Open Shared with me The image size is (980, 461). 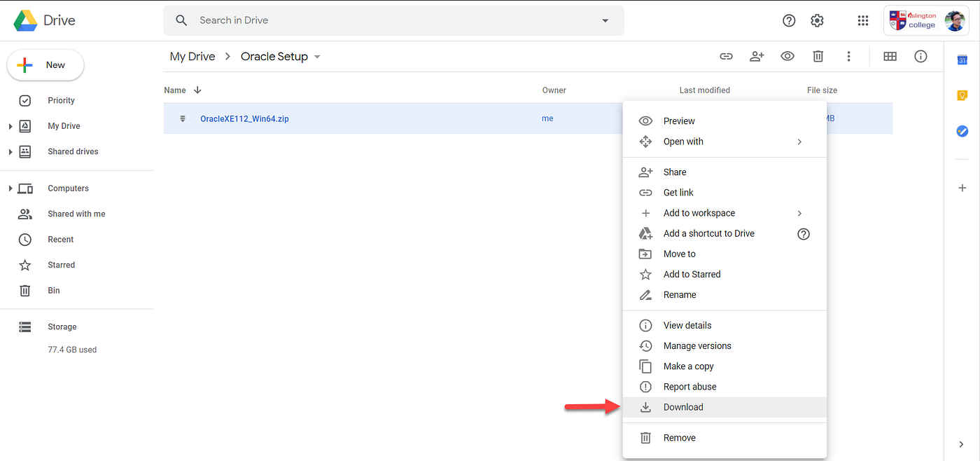[x=76, y=214]
